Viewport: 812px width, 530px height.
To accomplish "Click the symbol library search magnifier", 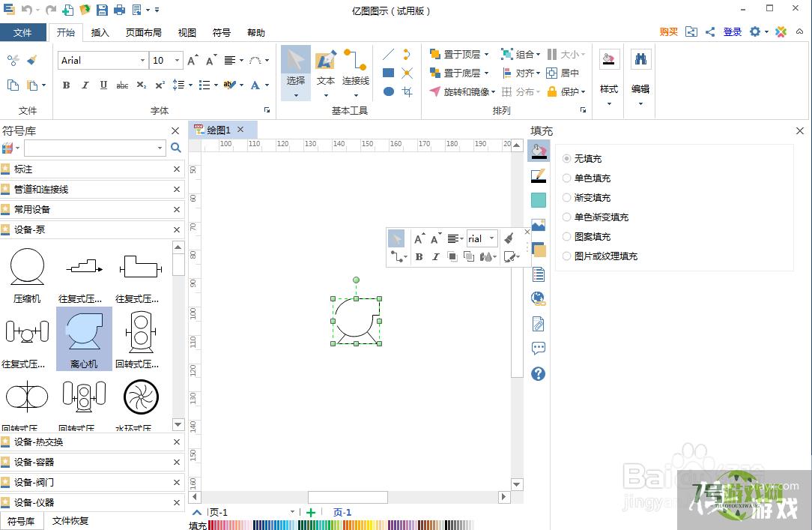I will click(176, 148).
